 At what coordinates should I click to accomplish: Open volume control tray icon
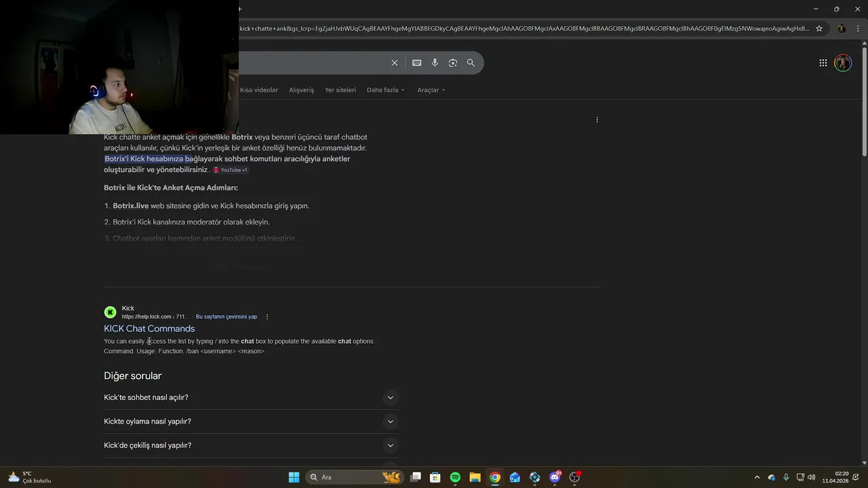[812, 477]
